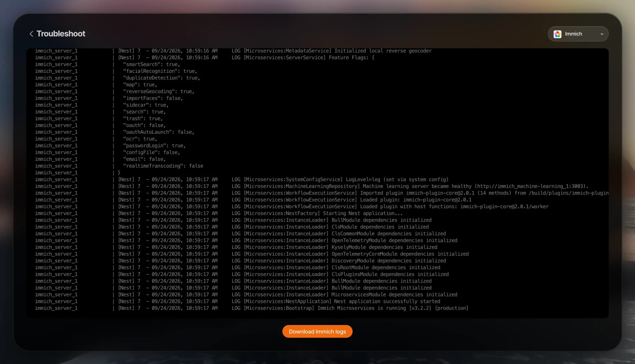Click the "smartSearch": true line
Image resolution: width=635 pixels, height=364 pixels.
(x=108, y=64)
